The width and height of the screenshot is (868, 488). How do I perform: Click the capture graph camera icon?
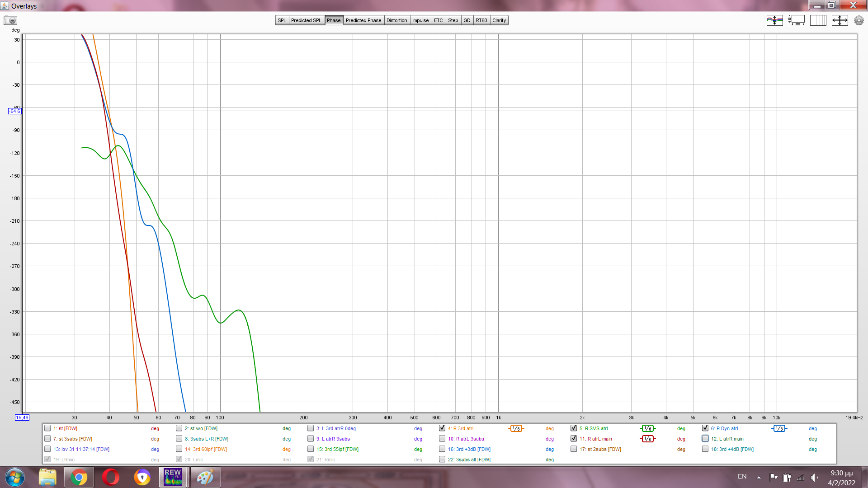[x=10, y=20]
